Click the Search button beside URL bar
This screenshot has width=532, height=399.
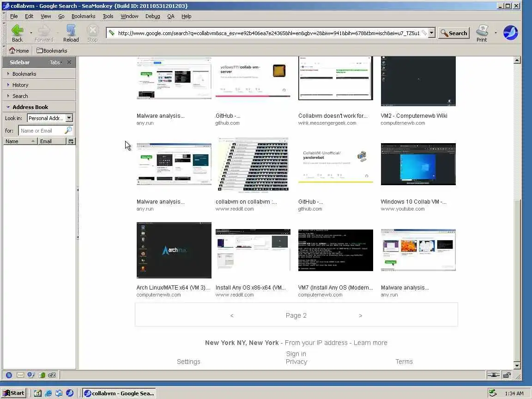454,33
